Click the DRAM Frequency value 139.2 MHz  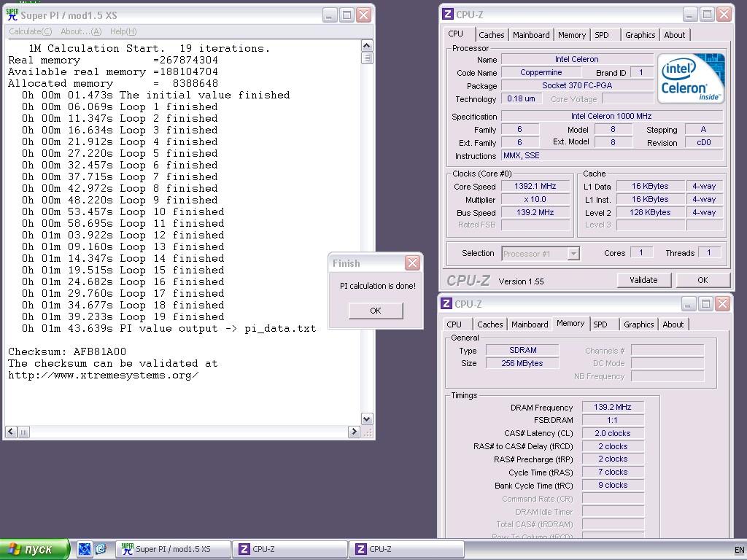613,407
